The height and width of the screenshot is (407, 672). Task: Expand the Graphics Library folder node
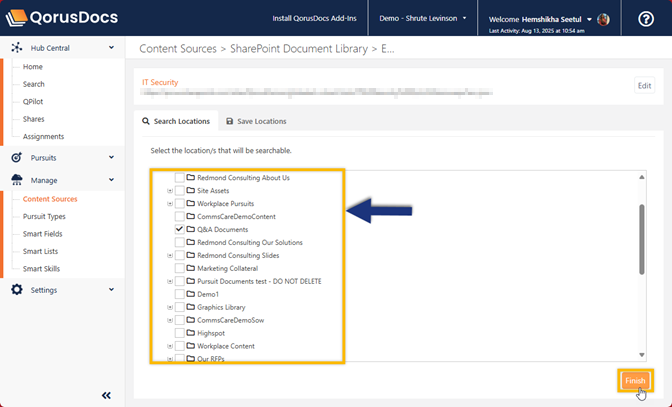point(170,307)
